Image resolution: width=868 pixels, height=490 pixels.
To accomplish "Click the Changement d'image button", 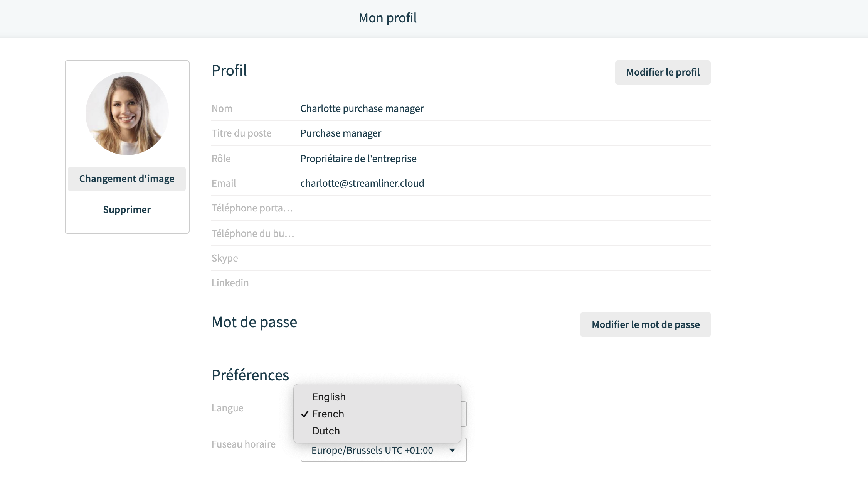I will pos(127,179).
